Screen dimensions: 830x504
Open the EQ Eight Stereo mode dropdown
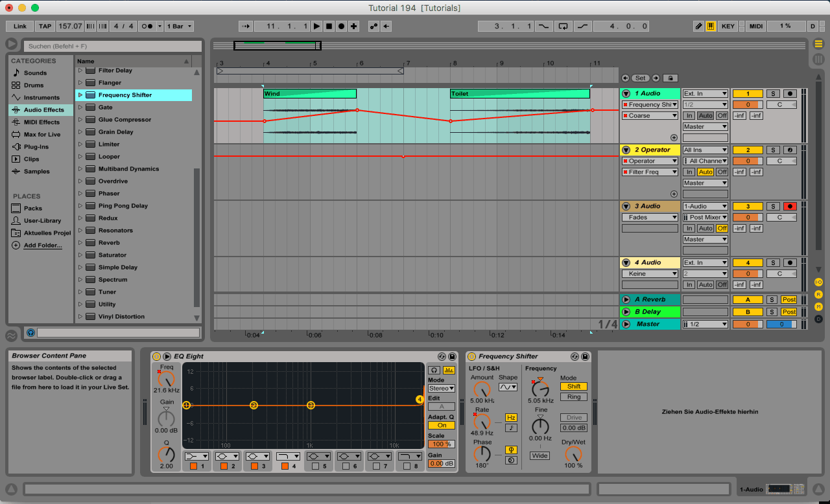pyautogui.click(x=441, y=389)
